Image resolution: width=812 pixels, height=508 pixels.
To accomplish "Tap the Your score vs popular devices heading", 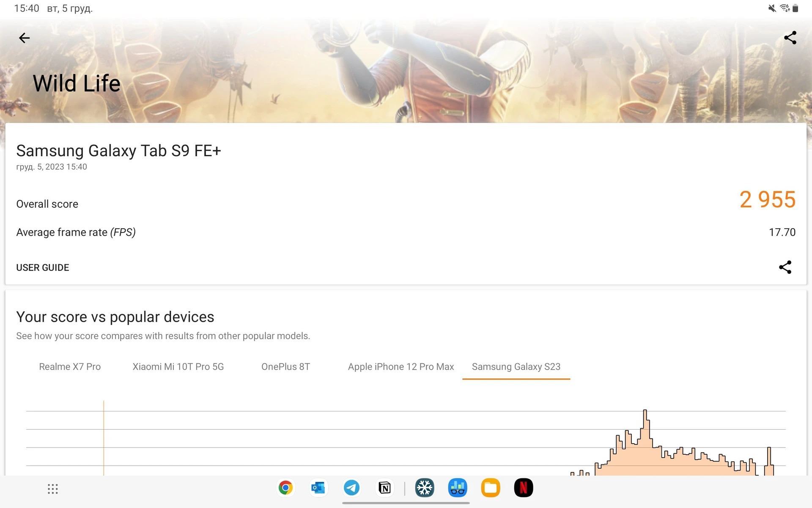I will (115, 317).
